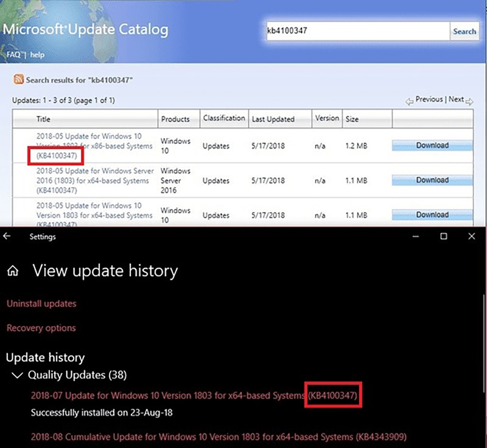Click the Previous page link
Image resolution: width=487 pixels, height=448 pixels.
point(429,99)
